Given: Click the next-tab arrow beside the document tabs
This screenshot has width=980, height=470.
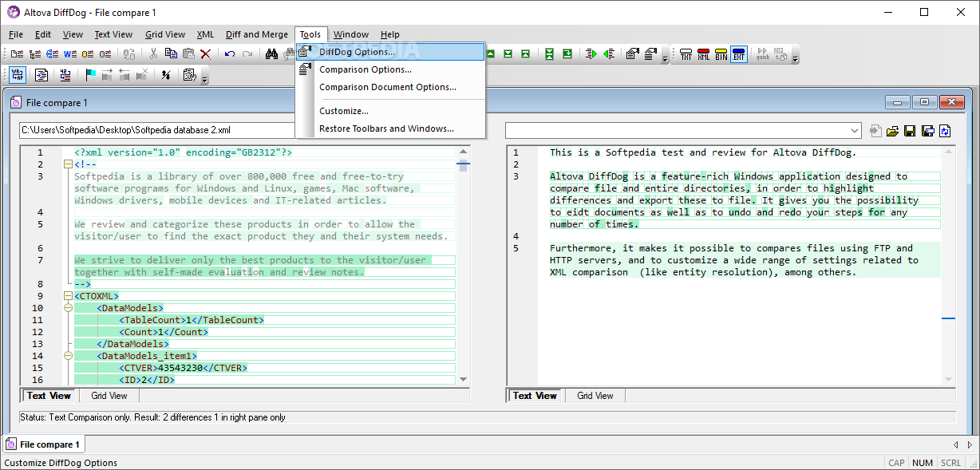Looking at the screenshot, I should tap(970, 444).
